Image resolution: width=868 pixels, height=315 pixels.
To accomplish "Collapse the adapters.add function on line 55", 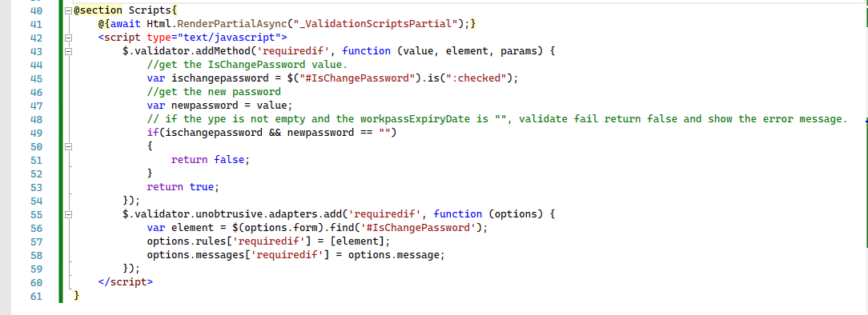I will 69,214.
